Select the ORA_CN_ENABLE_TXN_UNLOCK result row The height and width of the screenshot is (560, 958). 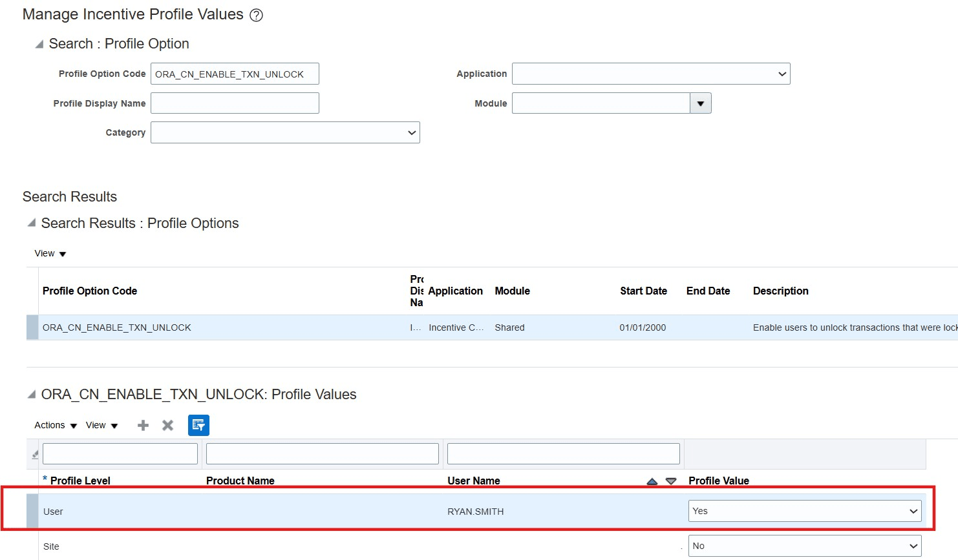[492, 327]
